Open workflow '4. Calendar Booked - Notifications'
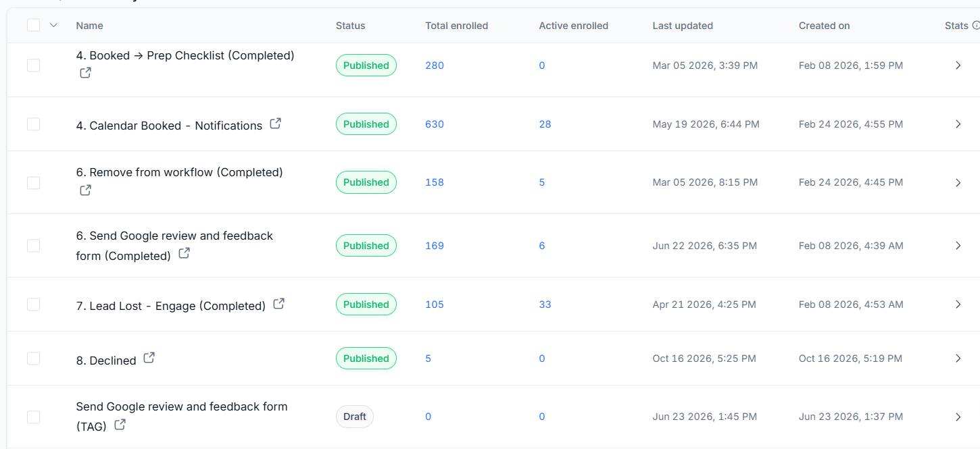 click(x=169, y=126)
